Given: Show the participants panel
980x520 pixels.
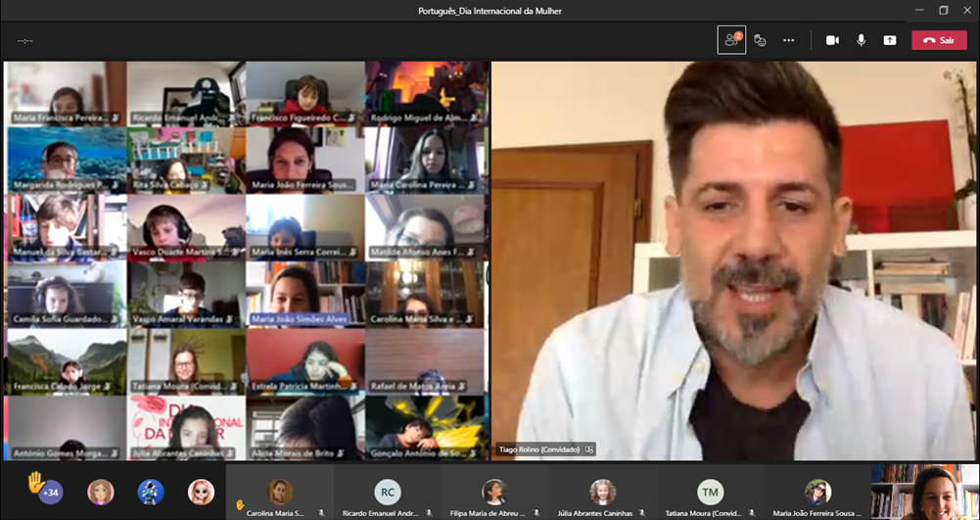Looking at the screenshot, I should click(x=731, y=40).
